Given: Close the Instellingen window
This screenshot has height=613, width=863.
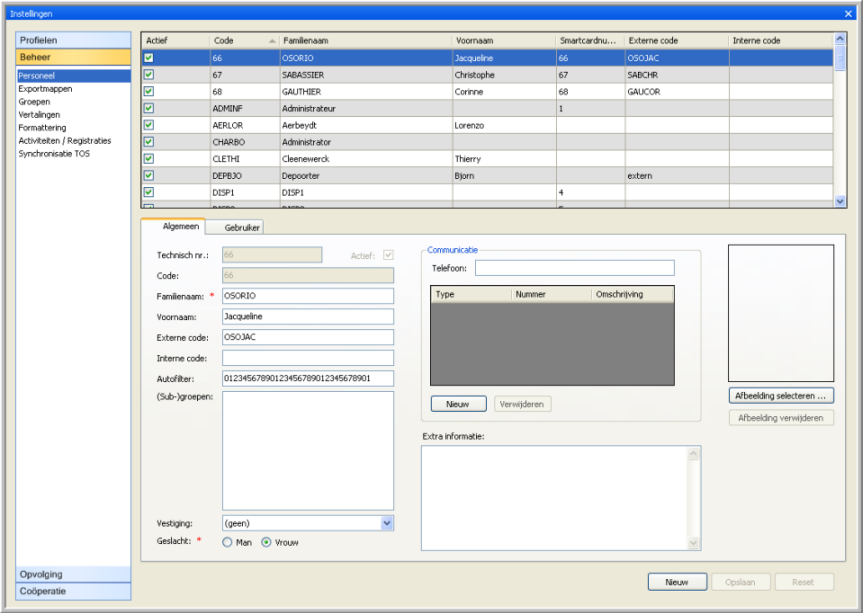Looking at the screenshot, I should pos(848,14).
